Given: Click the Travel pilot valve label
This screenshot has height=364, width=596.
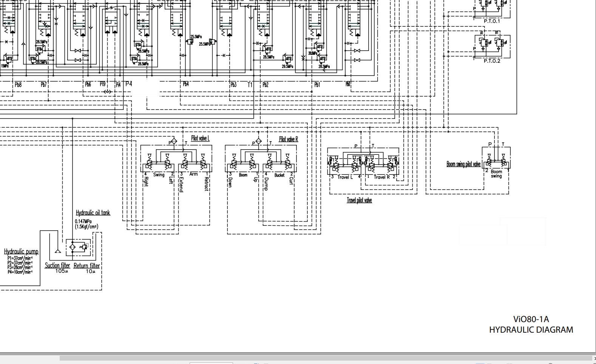Looking at the screenshot, I should [359, 200].
